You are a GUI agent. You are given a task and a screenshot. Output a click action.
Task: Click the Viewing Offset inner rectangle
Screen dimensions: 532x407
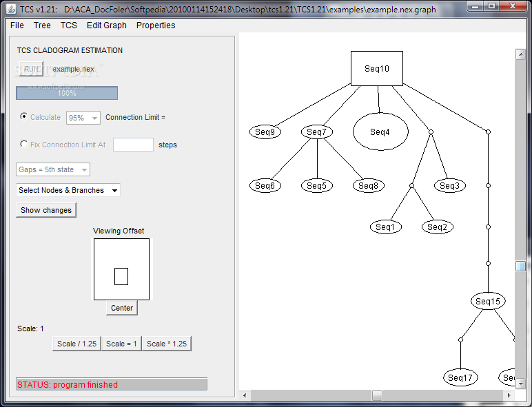point(121,276)
